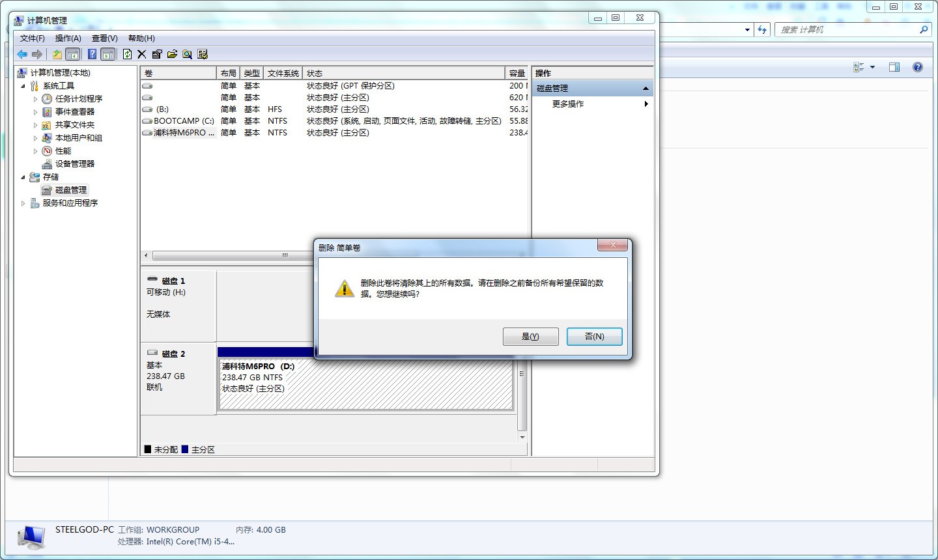Image resolution: width=938 pixels, height=560 pixels.
Task: Open the 查看(V) menu
Action: click(105, 38)
